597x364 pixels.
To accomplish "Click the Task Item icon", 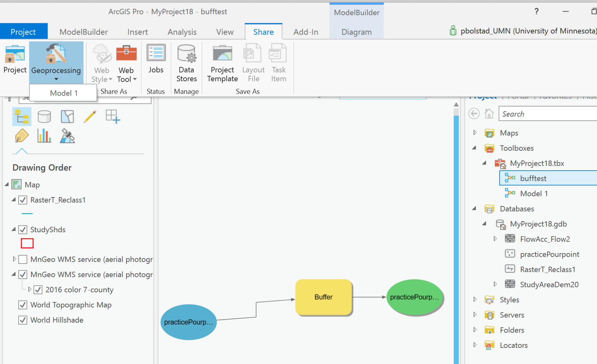I will pyautogui.click(x=278, y=53).
